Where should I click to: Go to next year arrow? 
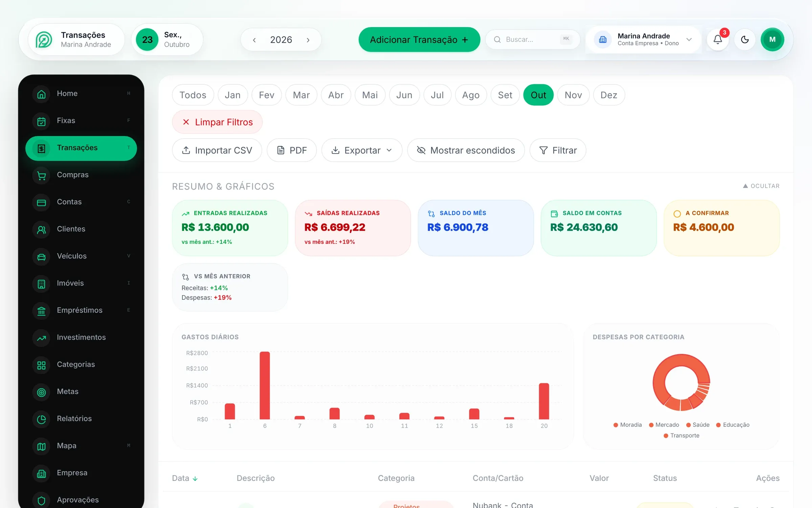tap(308, 40)
